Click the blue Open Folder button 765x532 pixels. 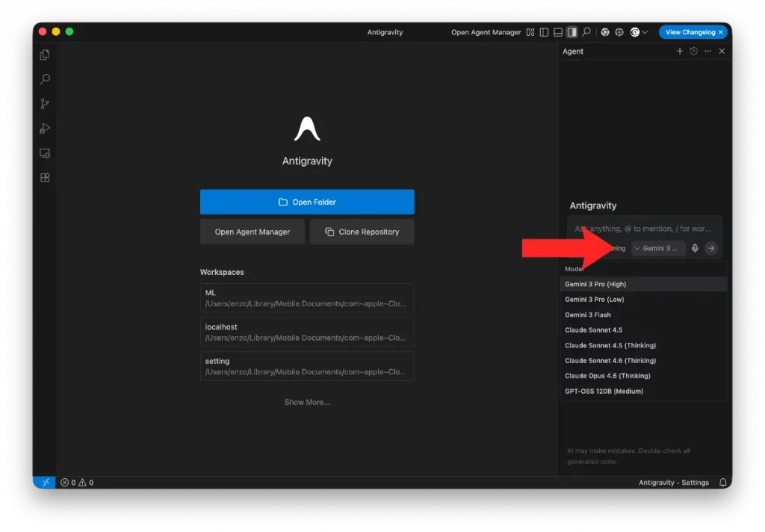(x=307, y=202)
